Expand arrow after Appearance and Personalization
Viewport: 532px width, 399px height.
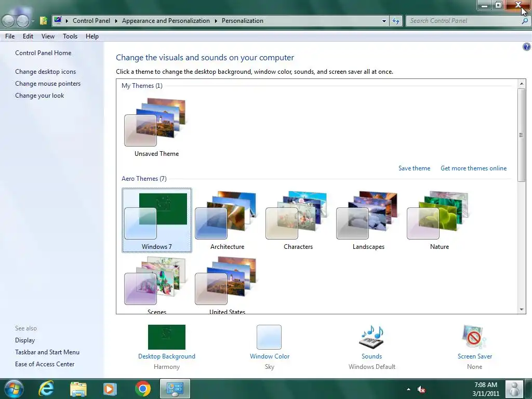(216, 21)
